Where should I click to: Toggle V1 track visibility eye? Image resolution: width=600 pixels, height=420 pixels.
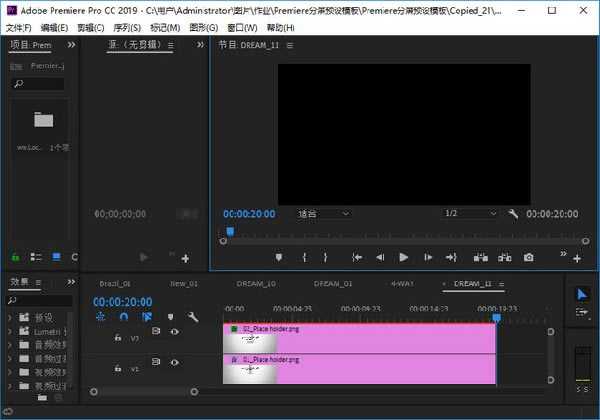coord(175,361)
